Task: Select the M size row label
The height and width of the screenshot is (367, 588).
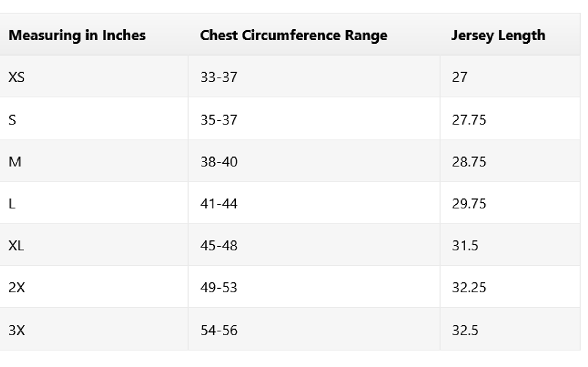Action: 15,162
